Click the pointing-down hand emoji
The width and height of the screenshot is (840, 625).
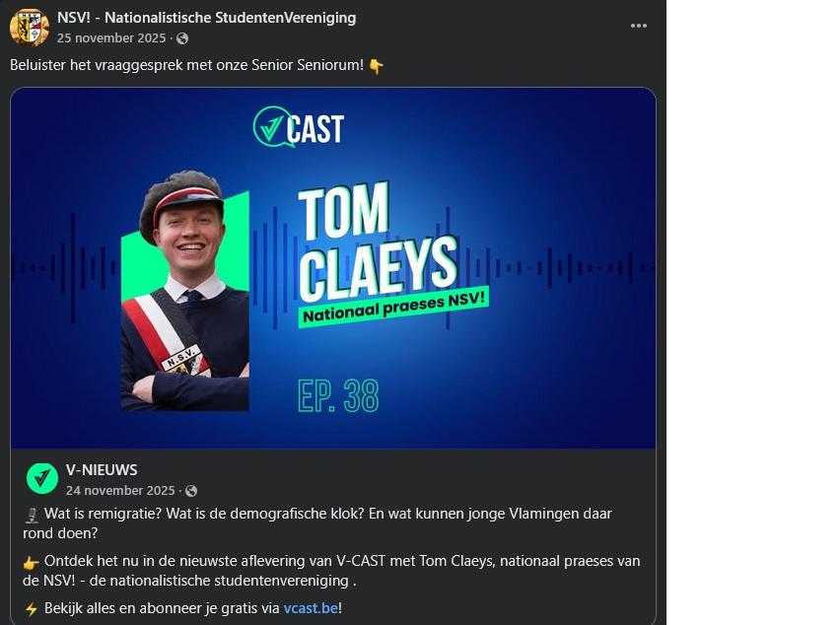tap(376, 66)
